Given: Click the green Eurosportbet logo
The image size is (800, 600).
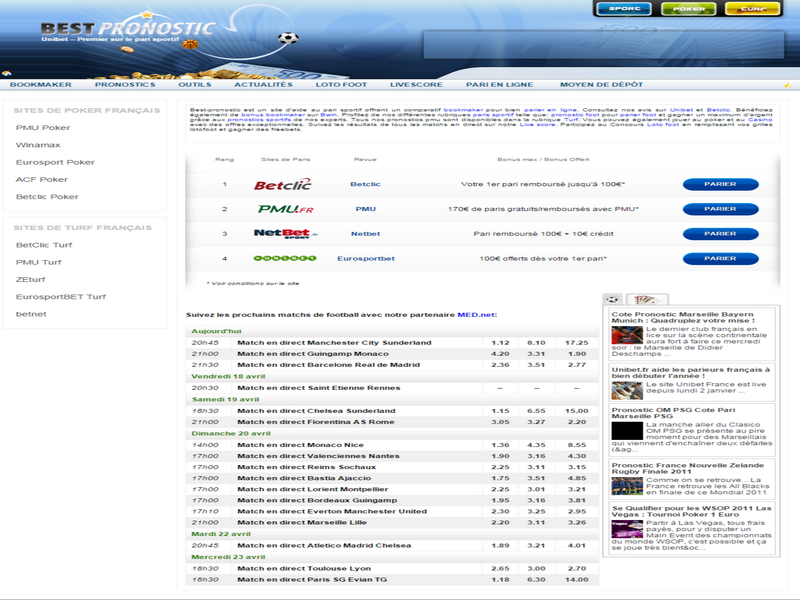Looking at the screenshot, I should click(x=285, y=258).
